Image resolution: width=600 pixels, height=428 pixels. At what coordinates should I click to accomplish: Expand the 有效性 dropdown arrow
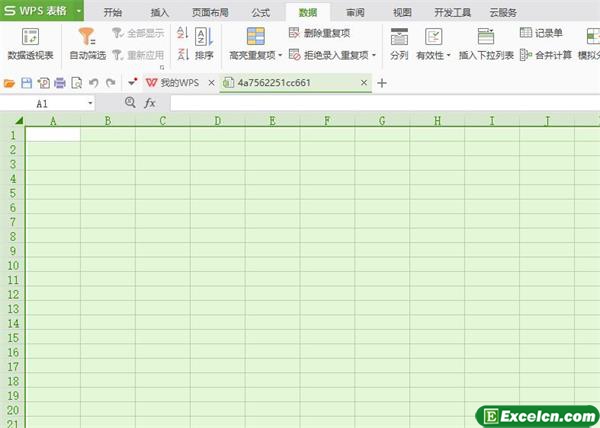[448, 55]
